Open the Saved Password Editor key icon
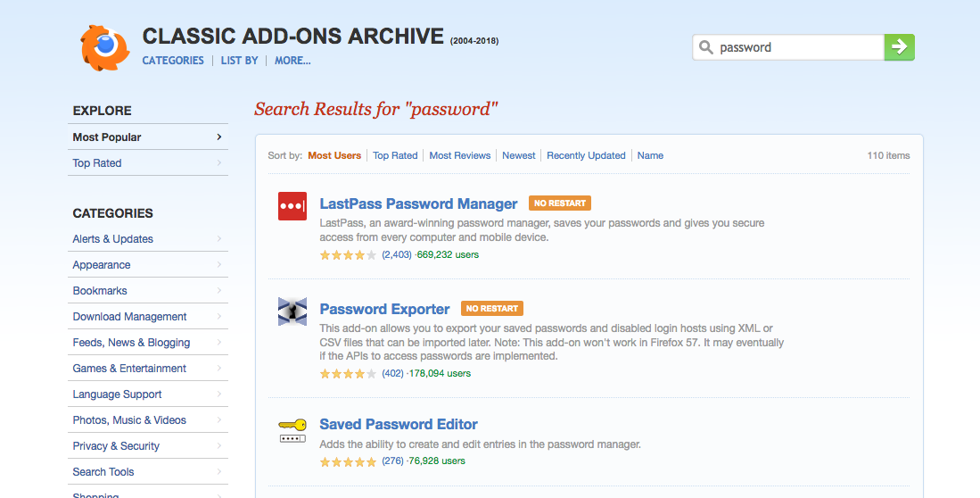Image resolution: width=980 pixels, height=498 pixels. [292, 431]
